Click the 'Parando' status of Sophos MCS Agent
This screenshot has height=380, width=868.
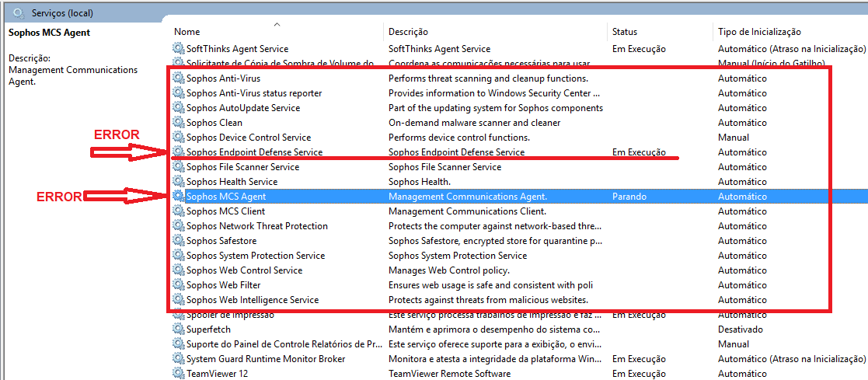(x=629, y=196)
